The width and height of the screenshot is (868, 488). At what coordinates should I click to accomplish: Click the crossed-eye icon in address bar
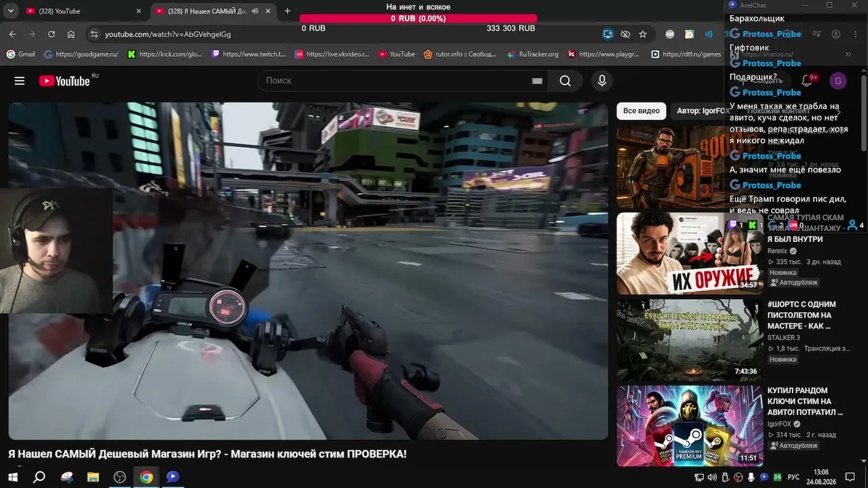pyautogui.click(x=625, y=34)
